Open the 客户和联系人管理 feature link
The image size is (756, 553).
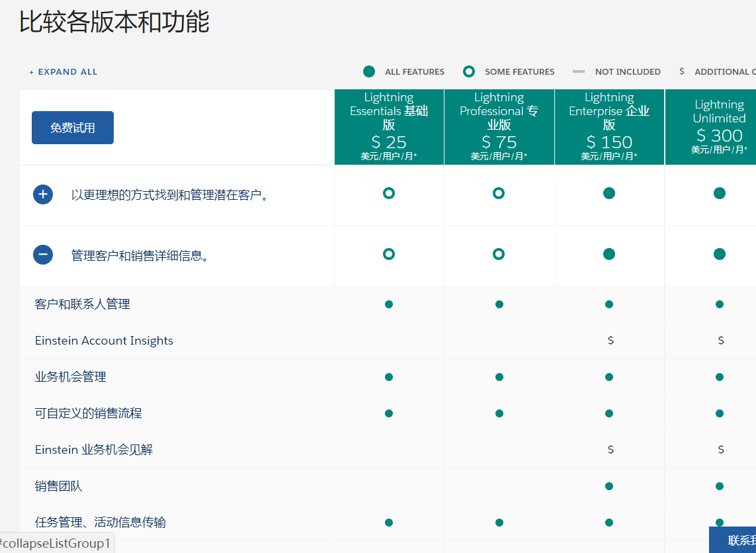coord(83,304)
